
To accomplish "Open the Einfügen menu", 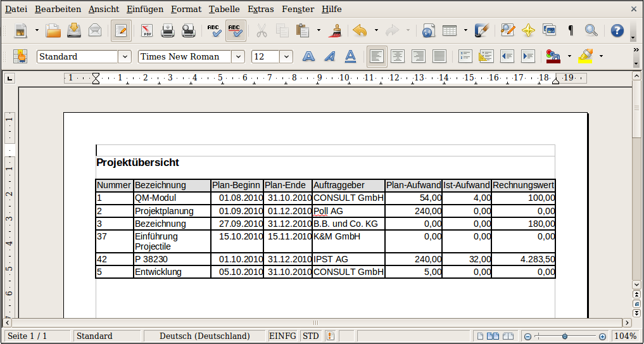I will pos(145,9).
